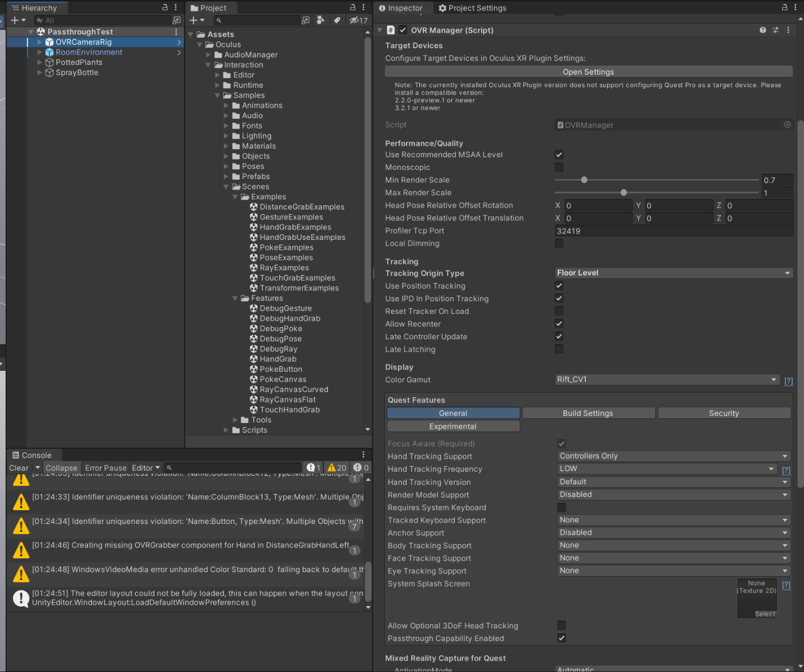Image resolution: width=804 pixels, height=672 pixels.
Task: Open the Tracking Origin Type dropdown
Action: [x=674, y=273]
